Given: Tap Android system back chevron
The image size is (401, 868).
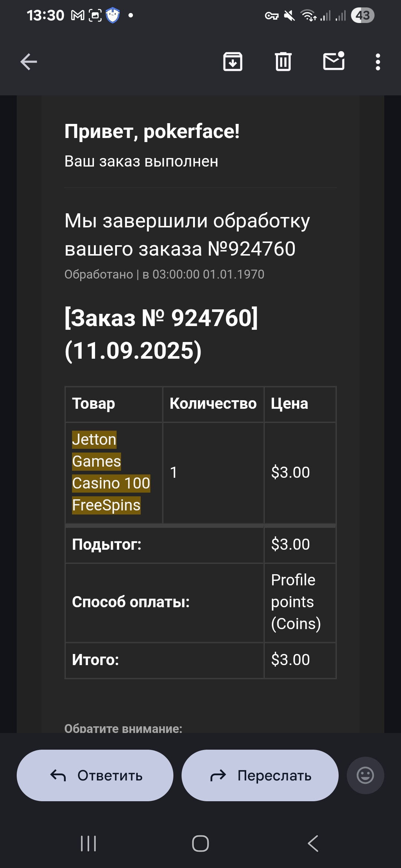Looking at the screenshot, I should (x=313, y=844).
